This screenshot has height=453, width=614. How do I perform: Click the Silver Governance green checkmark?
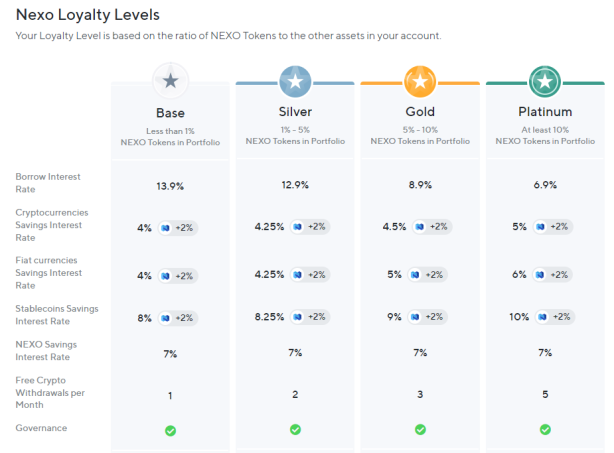click(295, 430)
